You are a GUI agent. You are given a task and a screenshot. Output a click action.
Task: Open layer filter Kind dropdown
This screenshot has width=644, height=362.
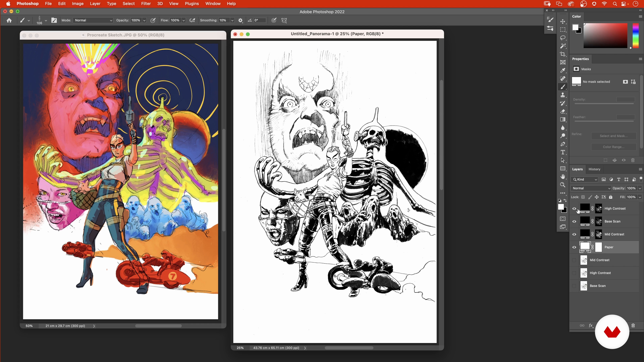584,179
